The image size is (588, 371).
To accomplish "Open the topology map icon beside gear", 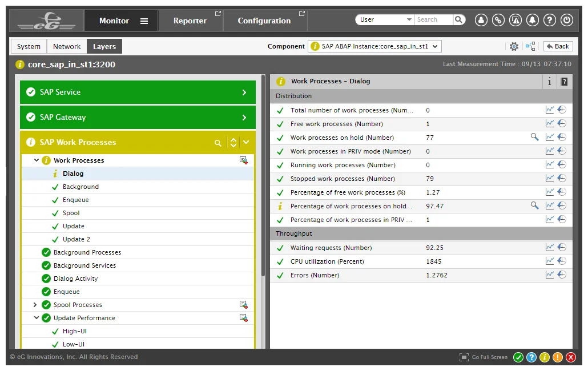I will pos(530,46).
